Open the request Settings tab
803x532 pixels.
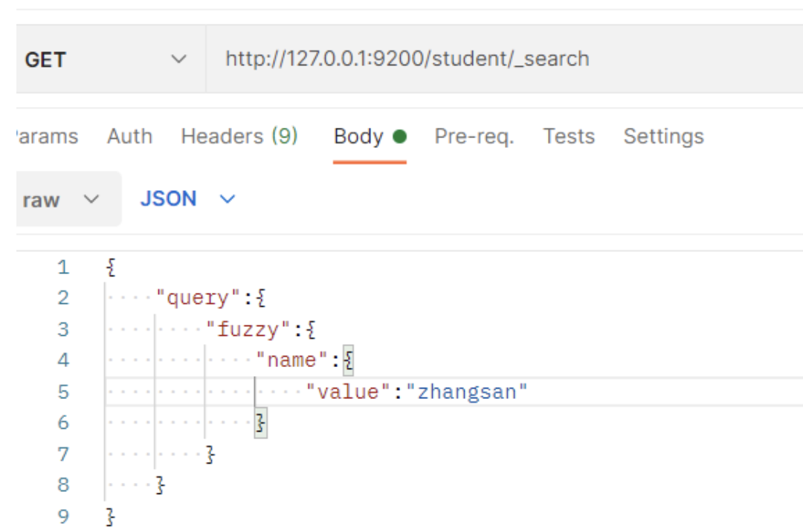(x=663, y=137)
